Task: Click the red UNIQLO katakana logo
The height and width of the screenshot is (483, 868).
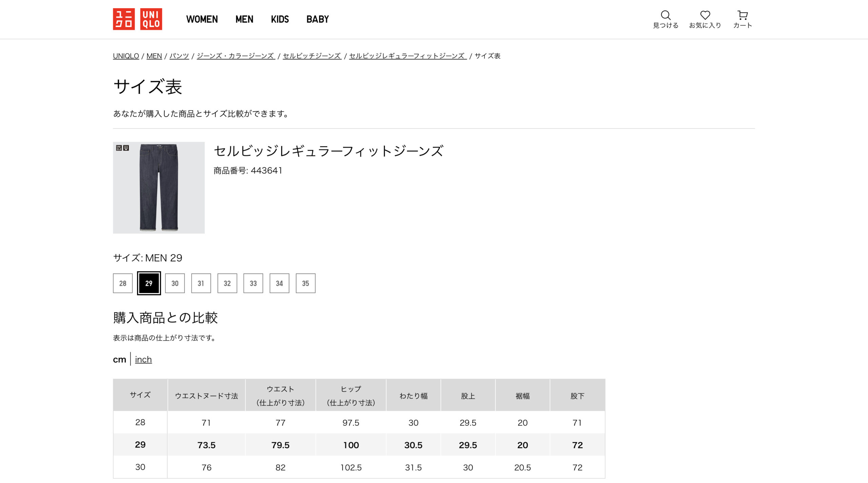Action: pyautogui.click(x=124, y=19)
